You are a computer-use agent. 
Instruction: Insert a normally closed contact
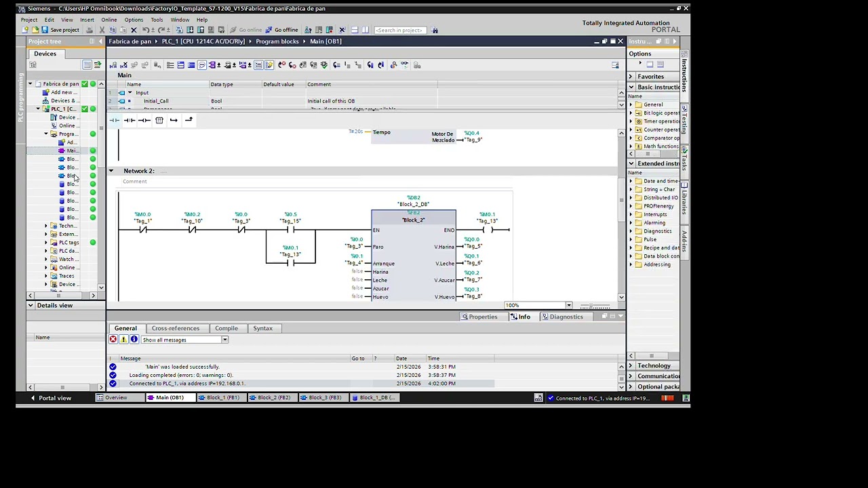coord(129,120)
